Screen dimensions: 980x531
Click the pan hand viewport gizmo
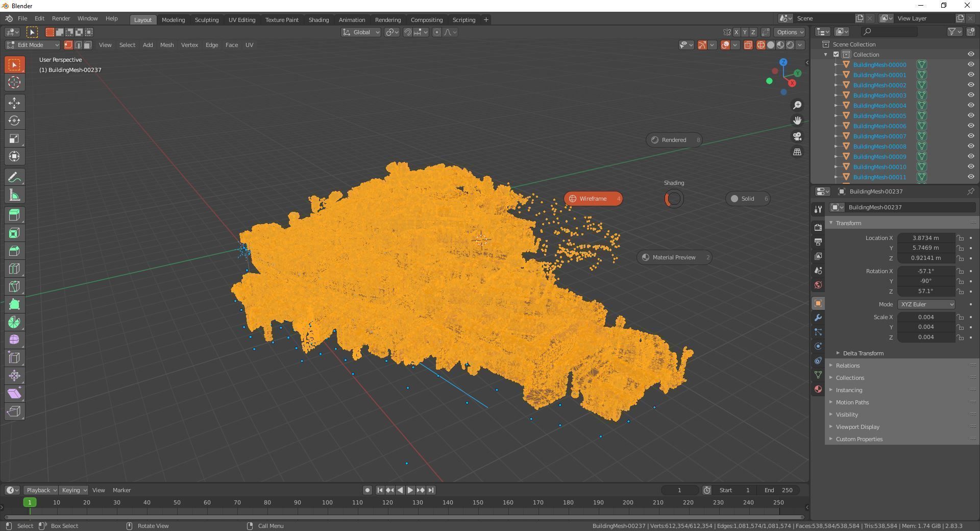click(797, 120)
